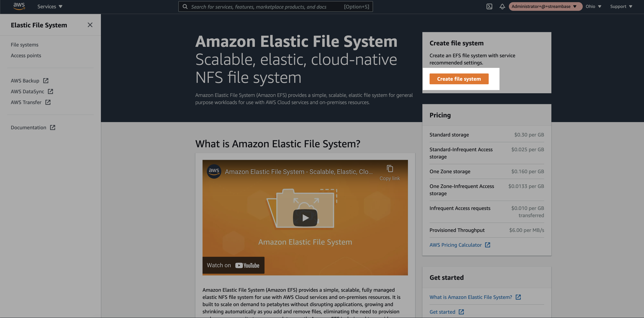This screenshot has height=318, width=644.
Task: Open AWS Backup external link icon
Action: 46,81
